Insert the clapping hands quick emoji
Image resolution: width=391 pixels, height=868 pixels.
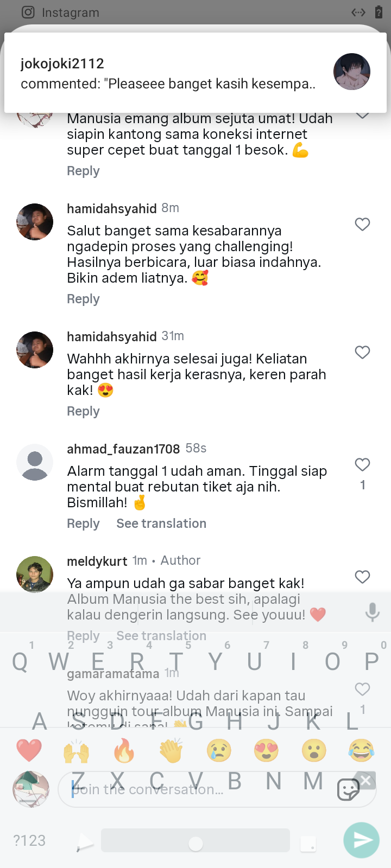[171, 751]
